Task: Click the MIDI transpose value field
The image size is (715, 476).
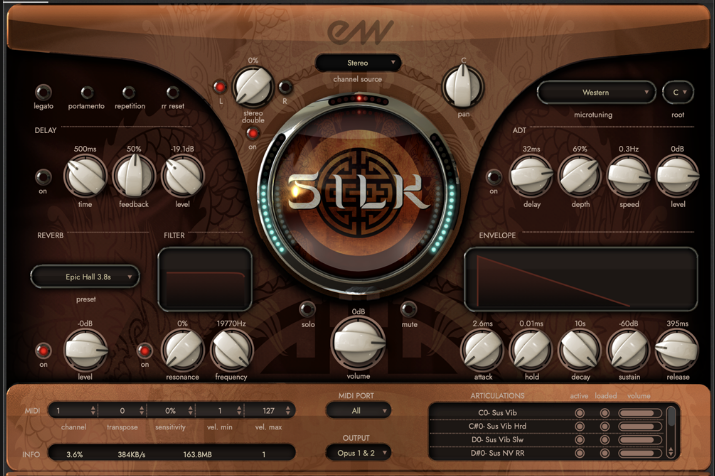Action: pyautogui.click(x=122, y=411)
